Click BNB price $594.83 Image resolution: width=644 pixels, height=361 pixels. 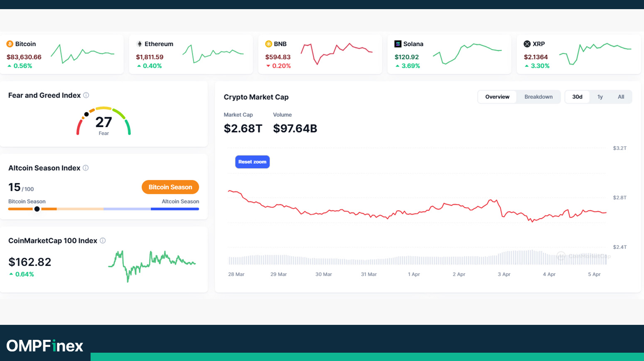pyautogui.click(x=278, y=57)
